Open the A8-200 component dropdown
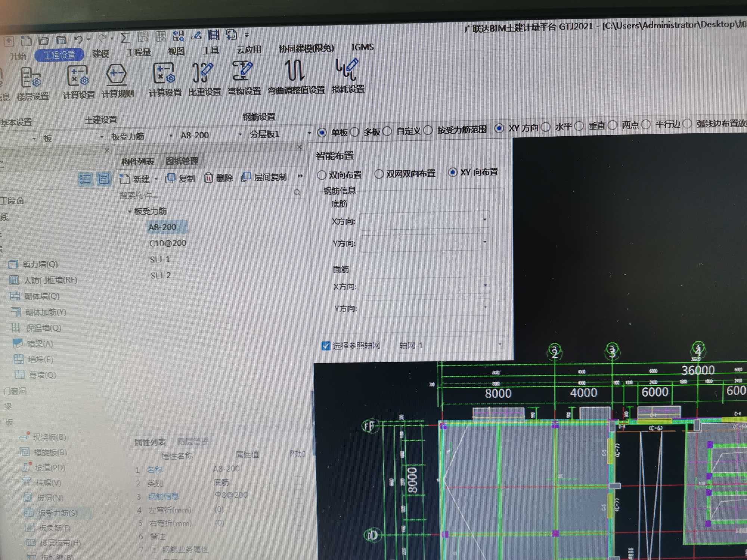 pos(211,135)
